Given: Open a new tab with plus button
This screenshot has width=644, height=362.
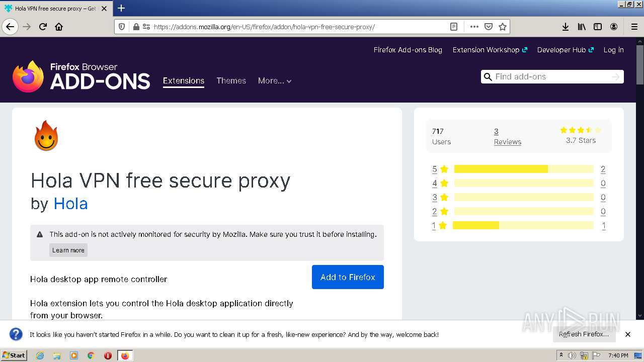Looking at the screenshot, I should (x=121, y=8).
